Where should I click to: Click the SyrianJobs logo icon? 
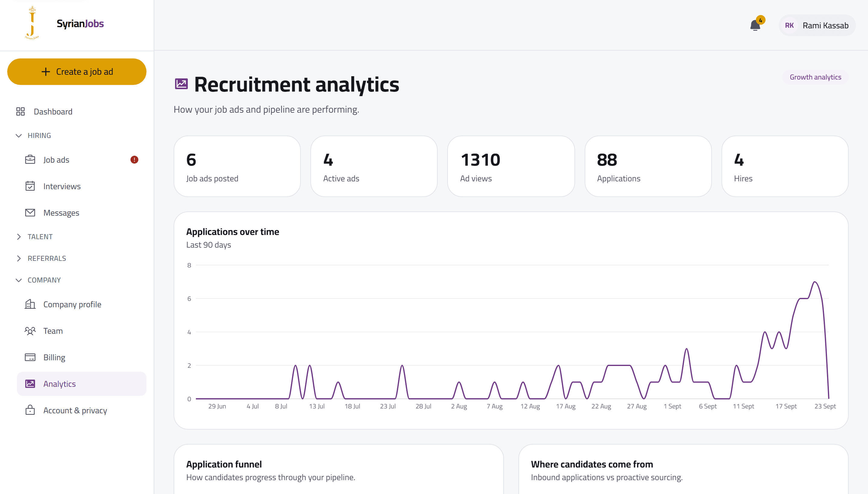coord(32,23)
